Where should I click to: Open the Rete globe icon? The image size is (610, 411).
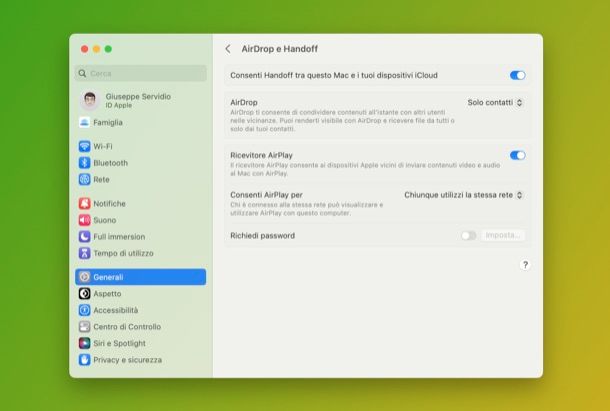pos(84,179)
